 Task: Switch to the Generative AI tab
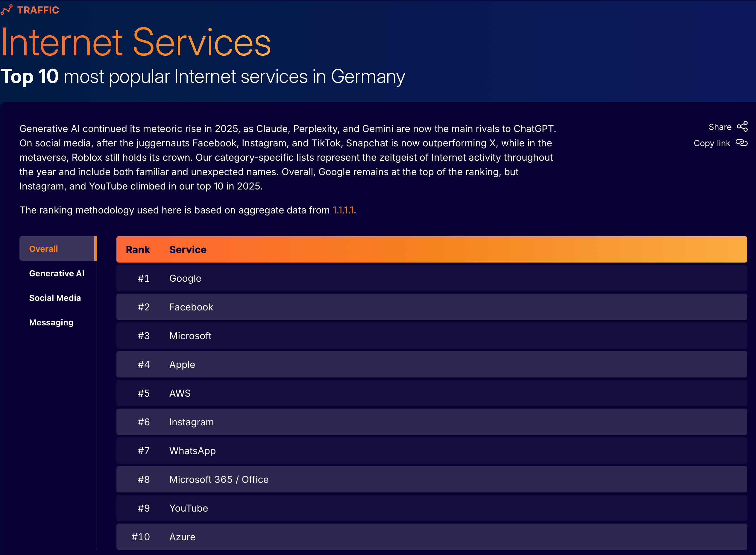57,273
